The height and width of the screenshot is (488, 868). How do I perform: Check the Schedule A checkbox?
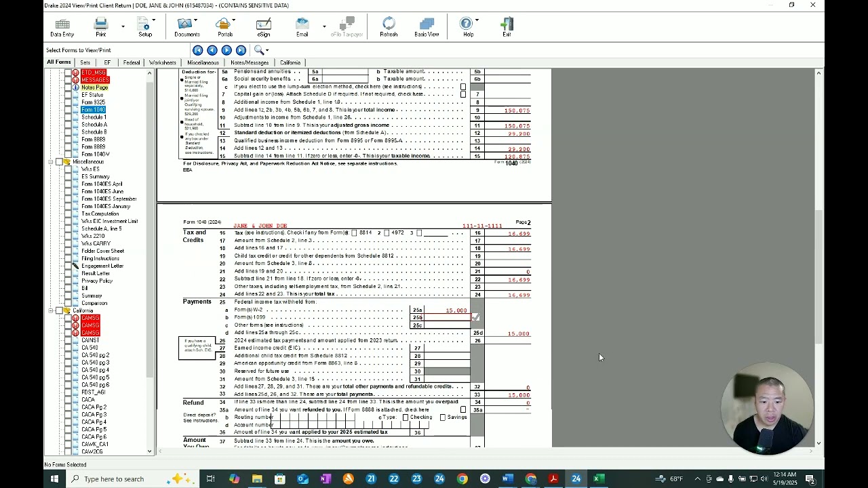(67, 125)
